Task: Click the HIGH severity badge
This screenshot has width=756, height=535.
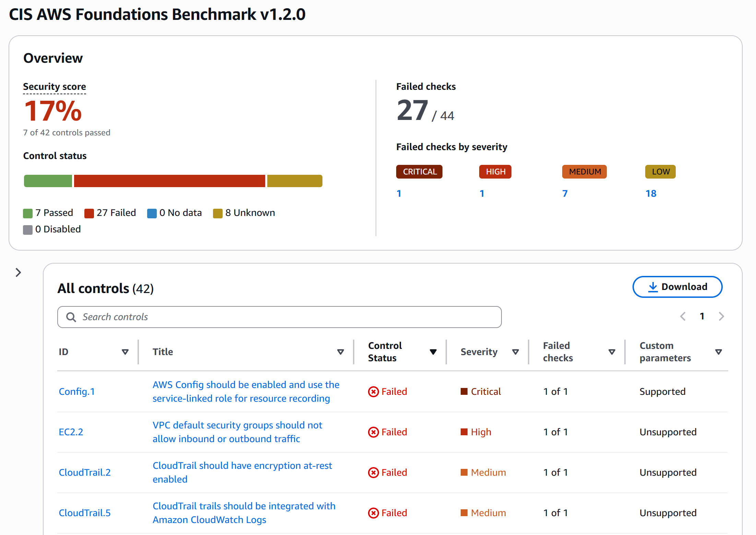Action: click(x=495, y=172)
